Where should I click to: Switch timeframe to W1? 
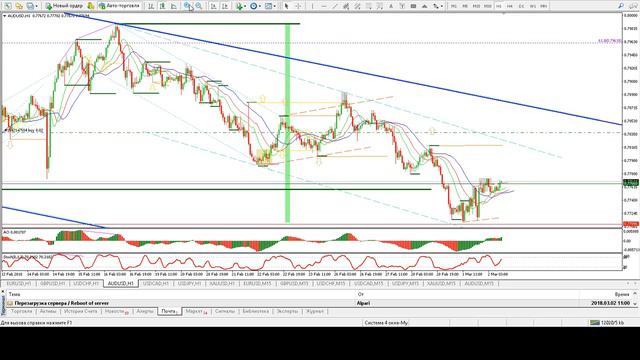(x=533, y=6)
